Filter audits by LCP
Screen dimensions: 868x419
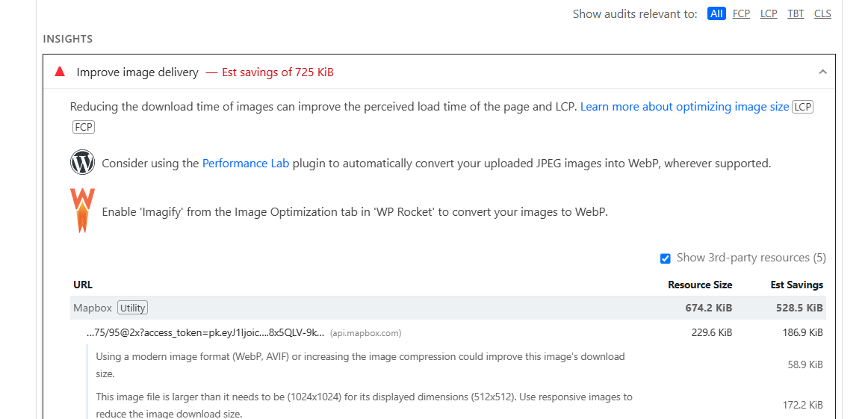tap(769, 14)
